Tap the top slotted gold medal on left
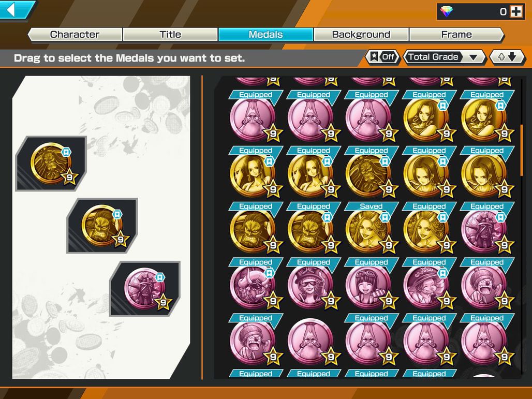 click(51, 164)
